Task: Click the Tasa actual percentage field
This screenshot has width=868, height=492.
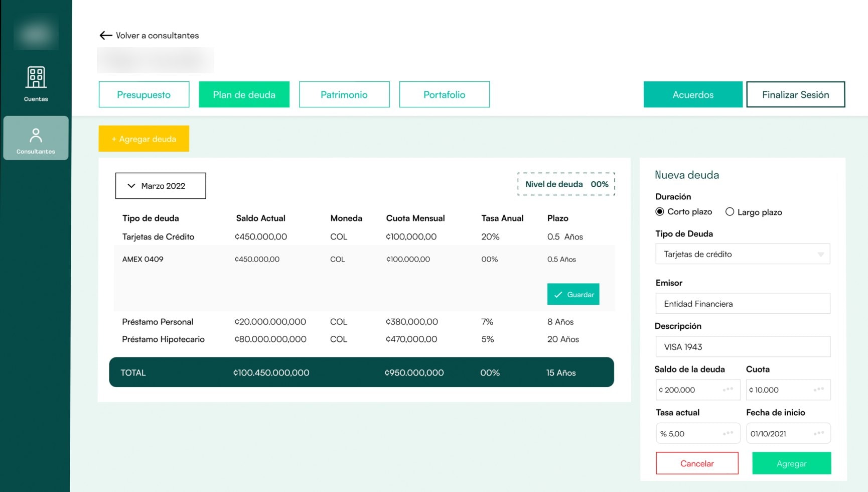Action: coord(698,433)
